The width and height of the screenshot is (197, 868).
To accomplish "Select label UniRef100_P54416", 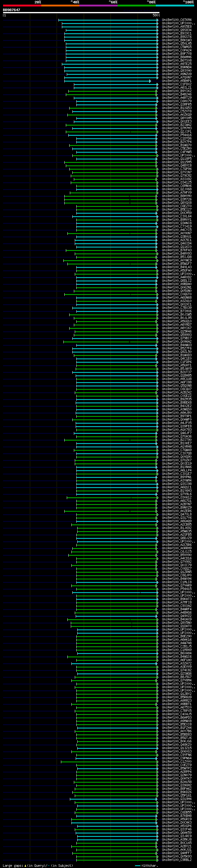I will [176, 135].
